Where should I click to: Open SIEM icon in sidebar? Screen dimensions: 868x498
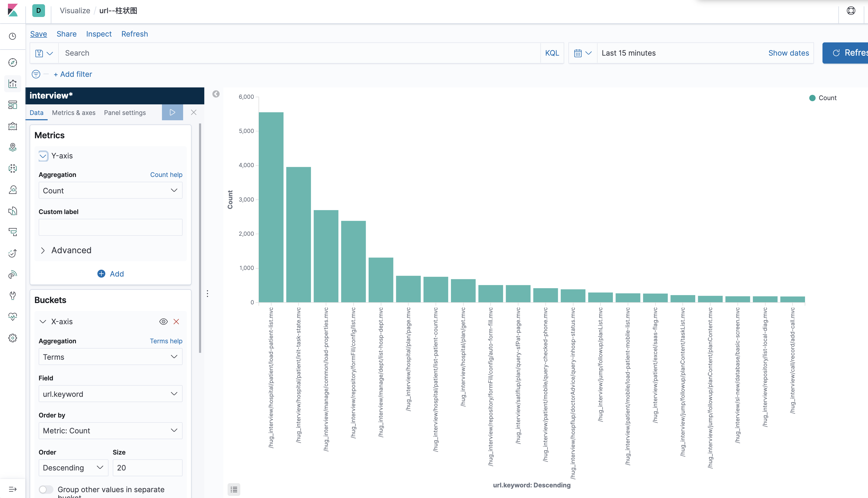point(13,275)
